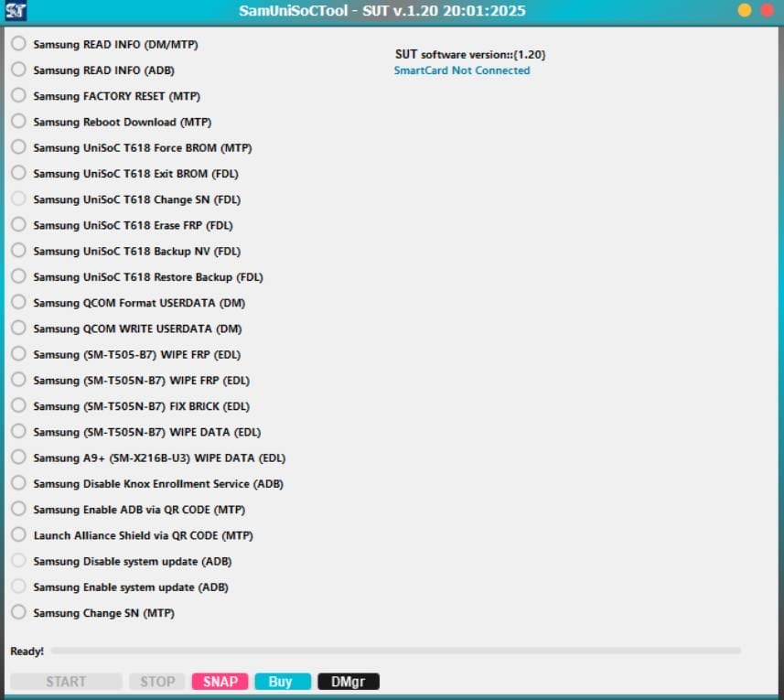Select Samsung QCOM Format USERDATA (DM)
784x700 pixels.
(x=18, y=302)
